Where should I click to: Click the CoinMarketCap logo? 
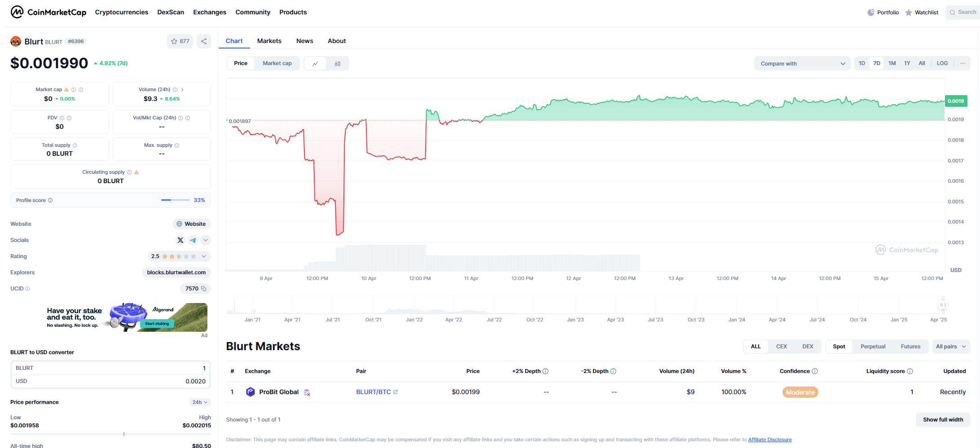point(48,12)
